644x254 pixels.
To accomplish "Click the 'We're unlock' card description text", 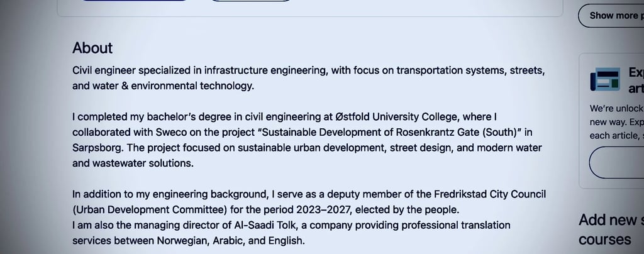I will (616, 108).
